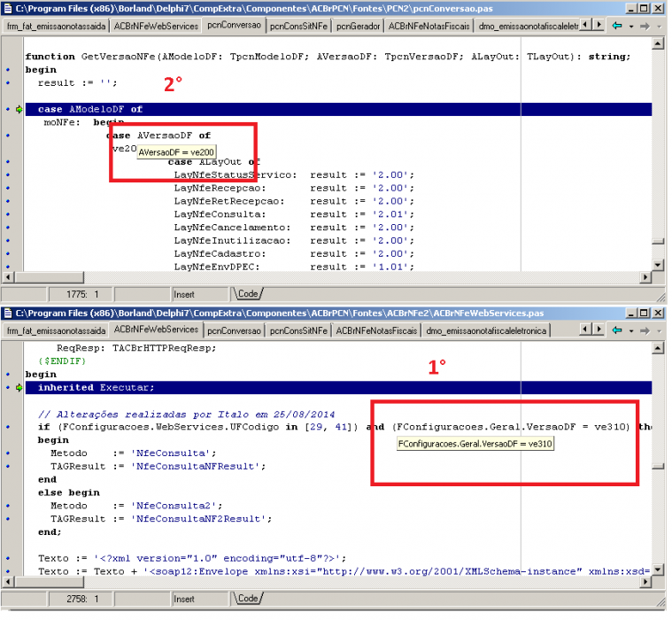
Task: Open forward history dropdown in top editor
Action: tap(659, 27)
